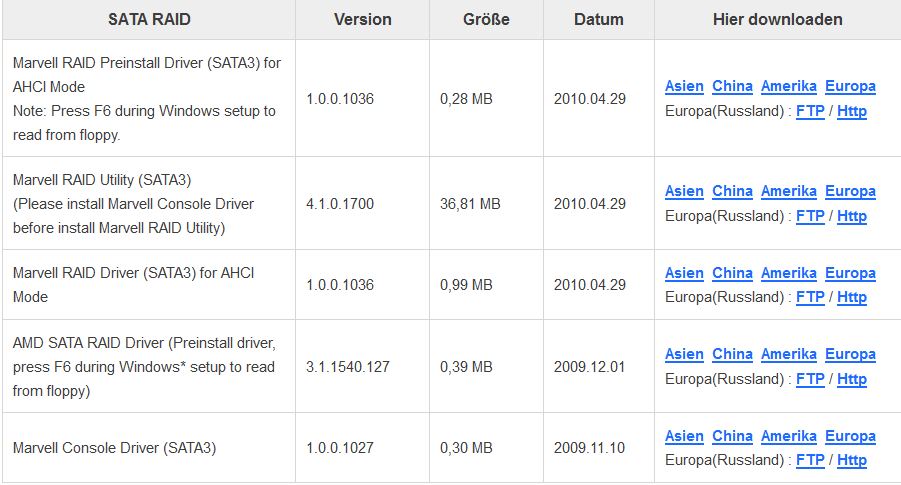901x485 pixels.
Task: Click Http link for AMD SATA RAID Driver
Action: (852, 379)
